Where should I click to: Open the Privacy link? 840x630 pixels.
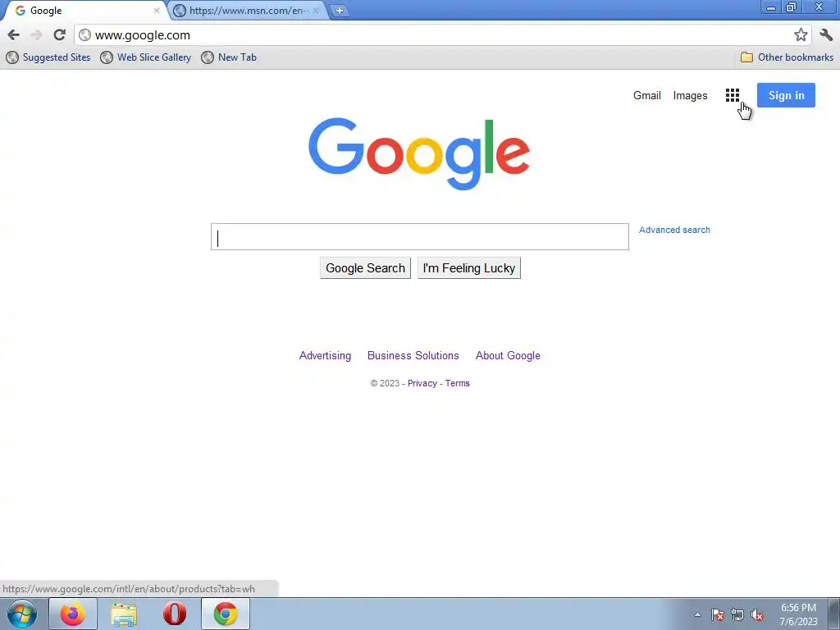[x=422, y=384]
